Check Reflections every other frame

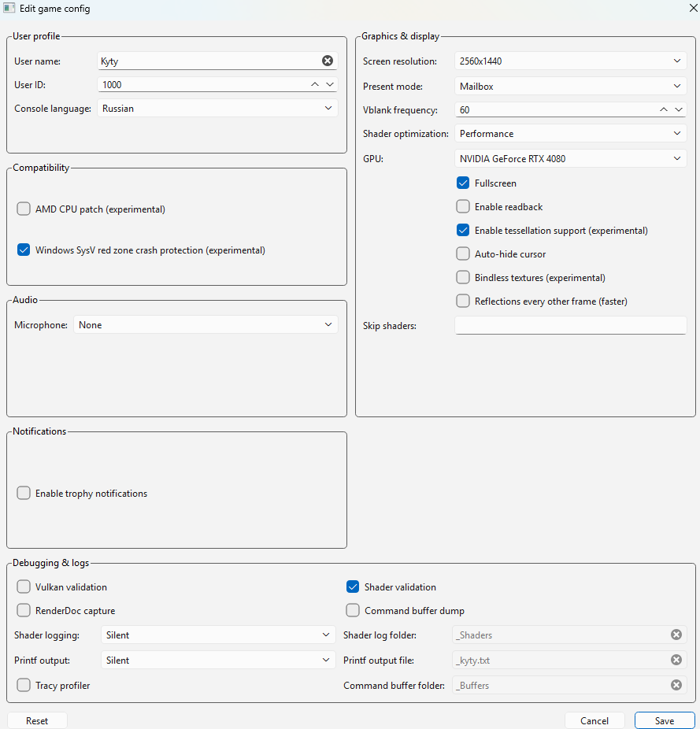pyautogui.click(x=463, y=302)
